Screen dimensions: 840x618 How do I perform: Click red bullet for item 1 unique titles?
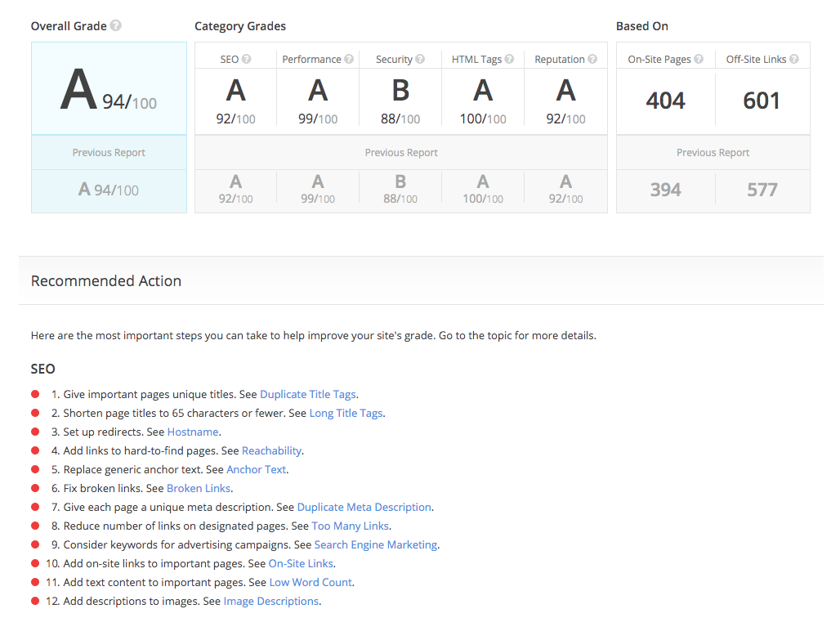(x=35, y=394)
